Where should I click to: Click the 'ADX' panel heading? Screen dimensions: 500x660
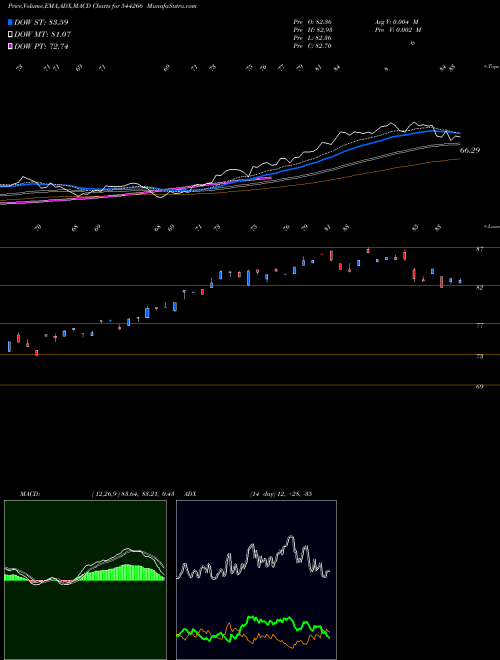190,494
